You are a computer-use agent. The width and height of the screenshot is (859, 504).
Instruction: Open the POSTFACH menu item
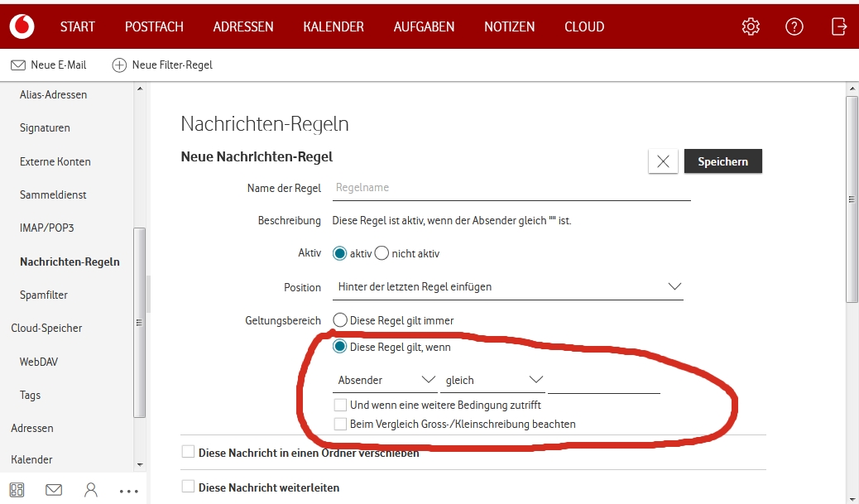click(153, 26)
